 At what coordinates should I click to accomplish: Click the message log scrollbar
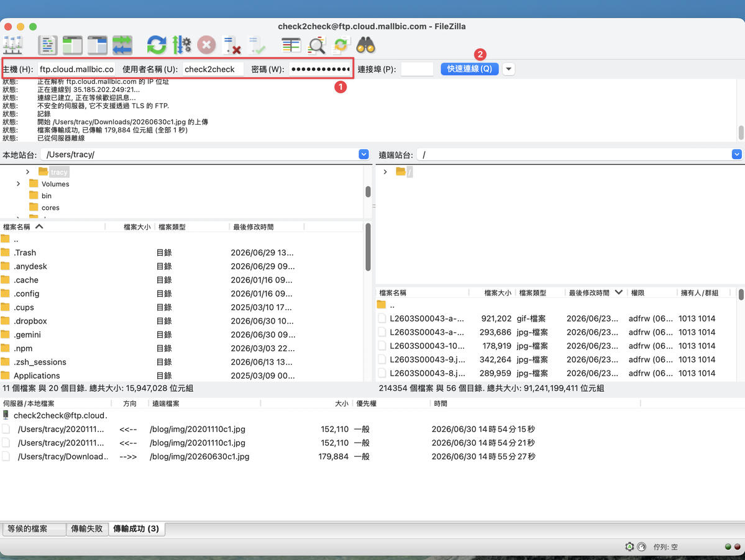point(741,132)
